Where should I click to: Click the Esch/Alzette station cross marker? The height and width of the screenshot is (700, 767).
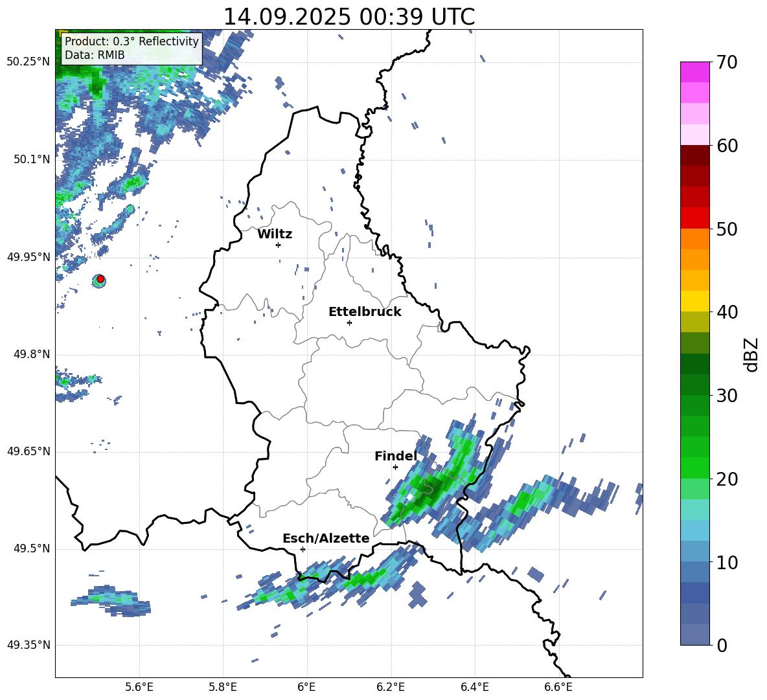pyautogui.click(x=303, y=549)
